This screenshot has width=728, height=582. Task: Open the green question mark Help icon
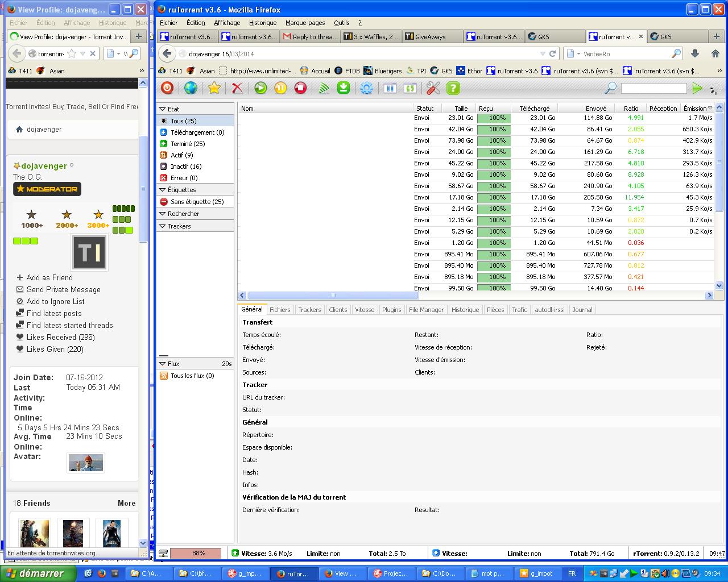(453, 88)
